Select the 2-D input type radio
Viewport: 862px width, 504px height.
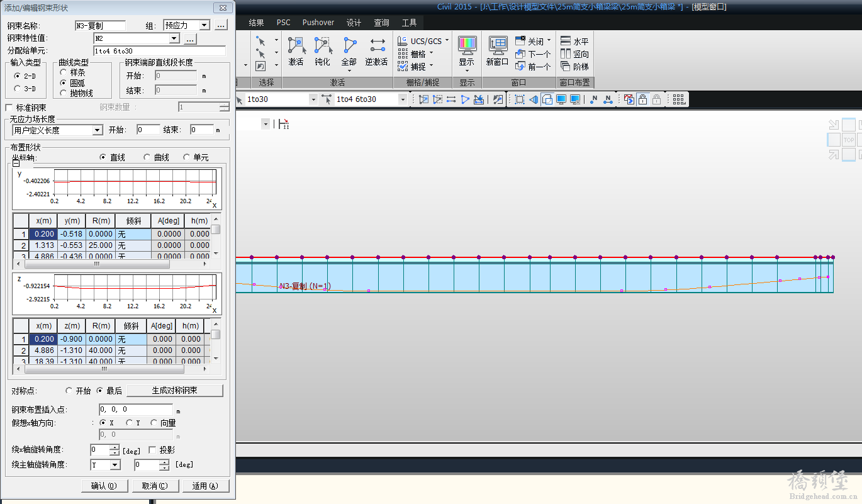17,76
